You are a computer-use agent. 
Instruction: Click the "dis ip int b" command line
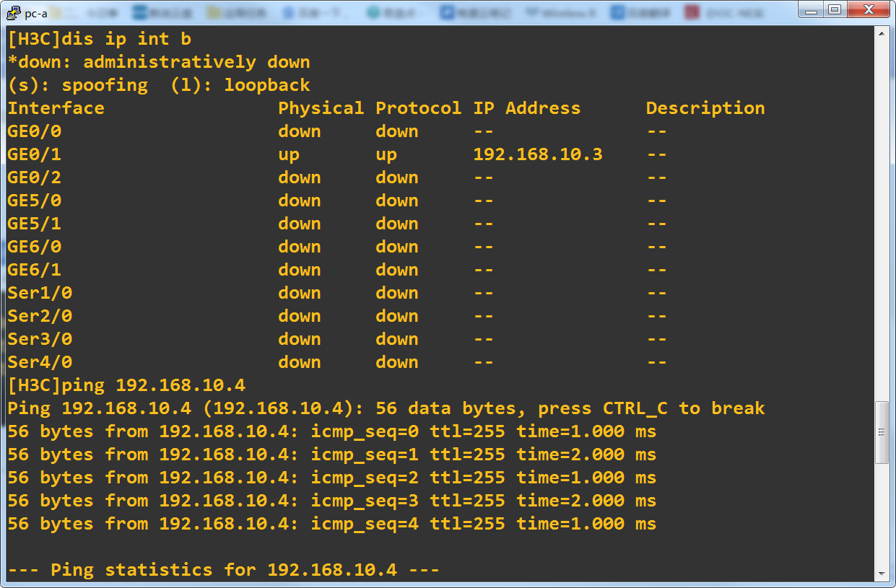point(100,39)
